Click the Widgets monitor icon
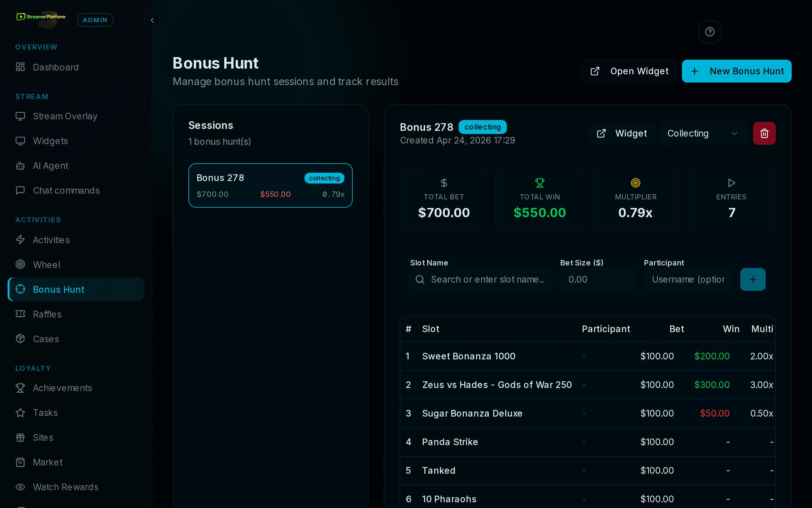Screen dimensions: 812x508 21,141
